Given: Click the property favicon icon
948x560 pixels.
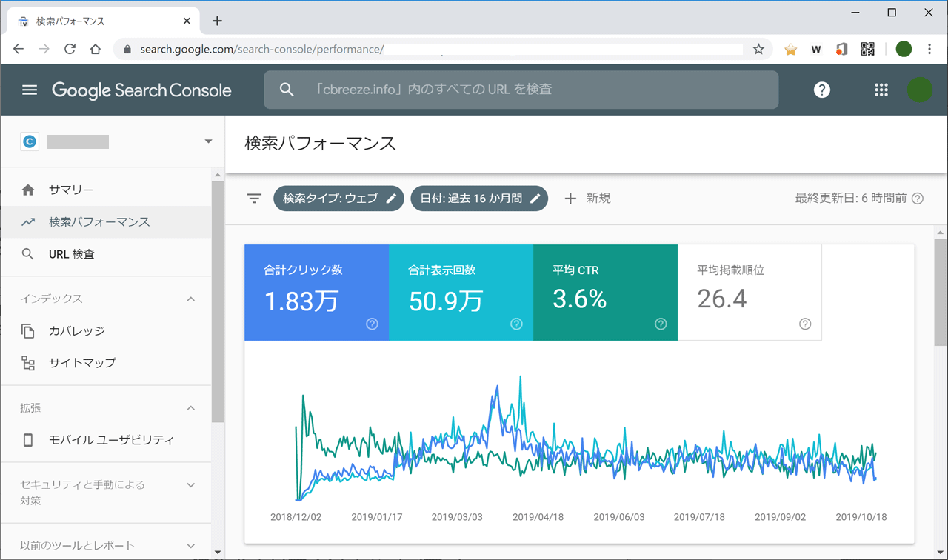Looking at the screenshot, I should (x=30, y=141).
